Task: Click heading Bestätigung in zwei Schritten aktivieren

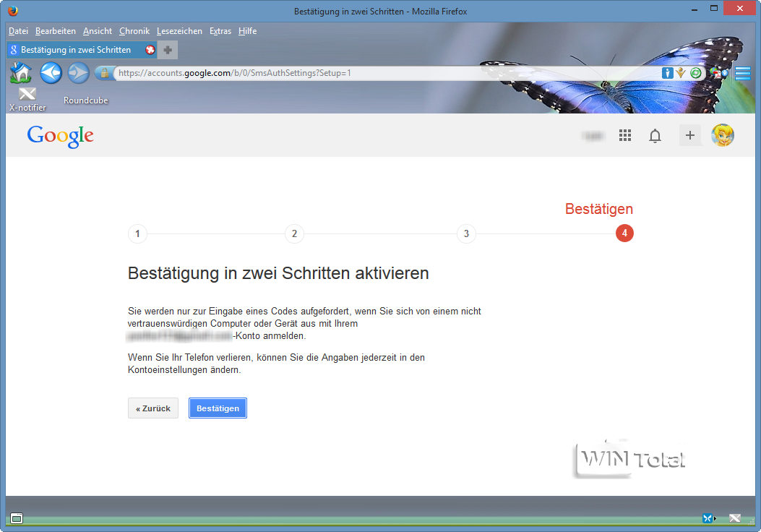Action: (278, 273)
